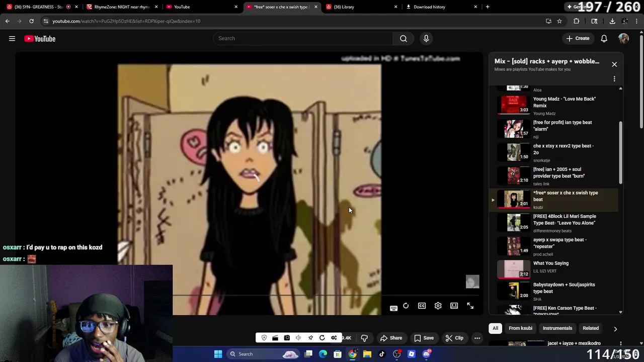
Task: Open the video player settings gear
Action: click(x=438, y=306)
